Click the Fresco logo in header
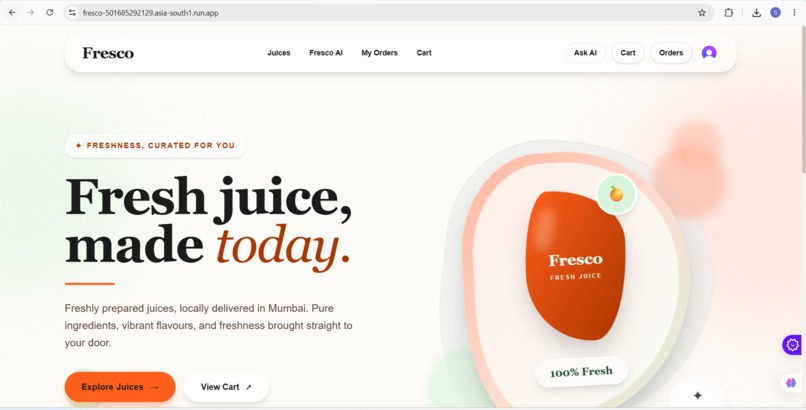The width and height of the screenshot is (806, 410). 108,53
